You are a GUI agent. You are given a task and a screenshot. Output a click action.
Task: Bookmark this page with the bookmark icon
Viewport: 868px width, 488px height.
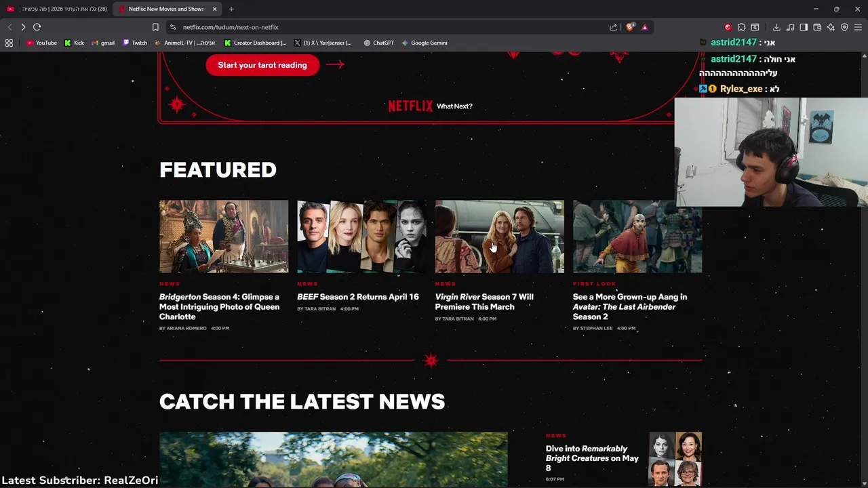coord(155,27)
